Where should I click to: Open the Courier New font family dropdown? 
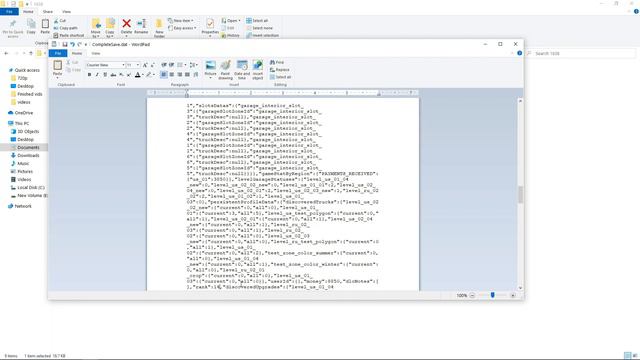pyautogui.click(x=123, y=65)
